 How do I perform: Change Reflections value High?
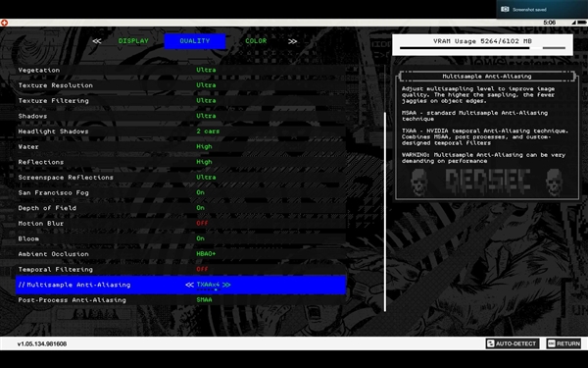[x=204, y=162]
